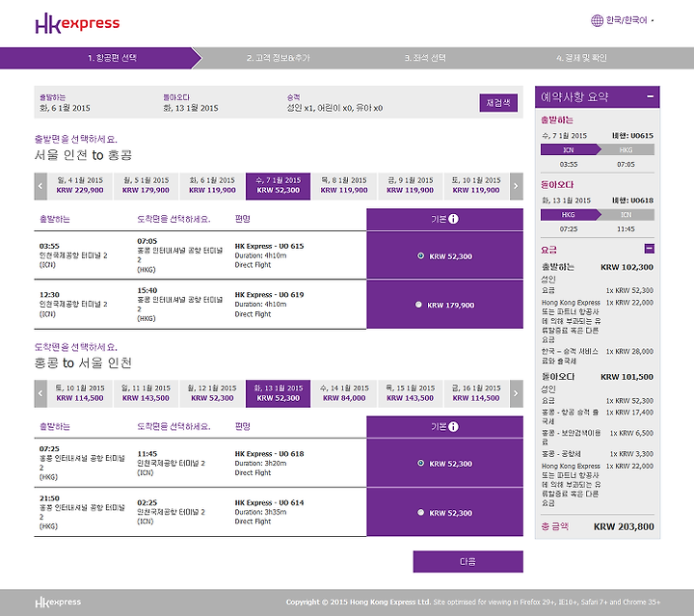Select return date 월, 12 1월 2015
Viewport: 694px width, 616px height.
pyautogui.click(x=212, y=393)
